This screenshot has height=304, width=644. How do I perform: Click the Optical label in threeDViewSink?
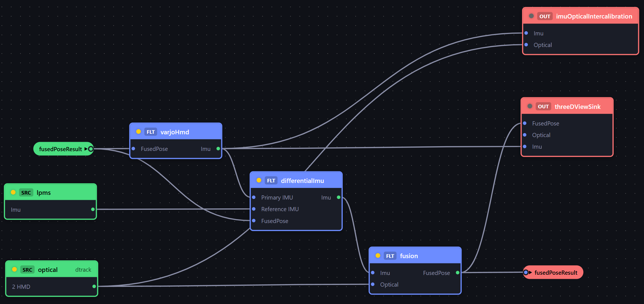(541, 135)
